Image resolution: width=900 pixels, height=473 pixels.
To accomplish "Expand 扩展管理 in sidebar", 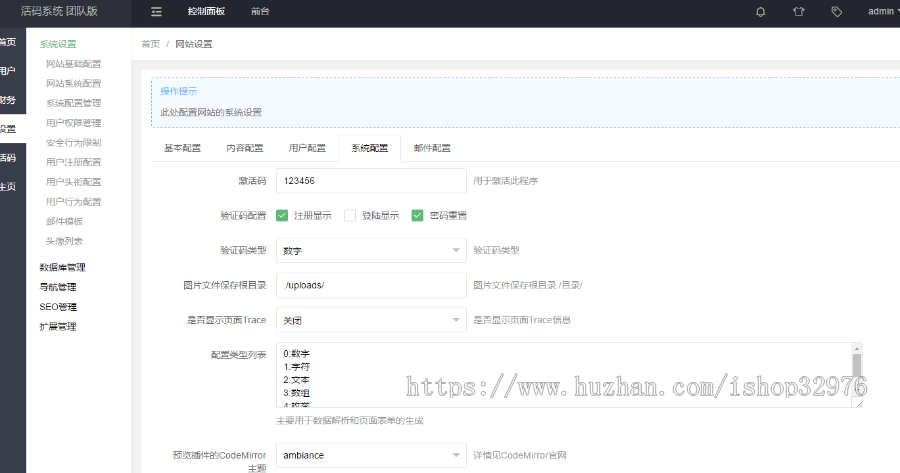I will 57,327.
